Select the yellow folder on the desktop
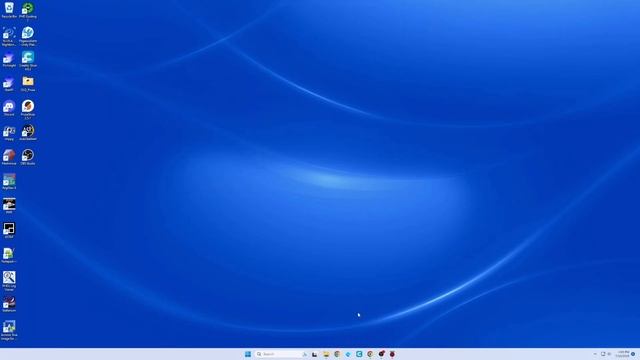This screenshot has height=360, width=640. (28, 84)
